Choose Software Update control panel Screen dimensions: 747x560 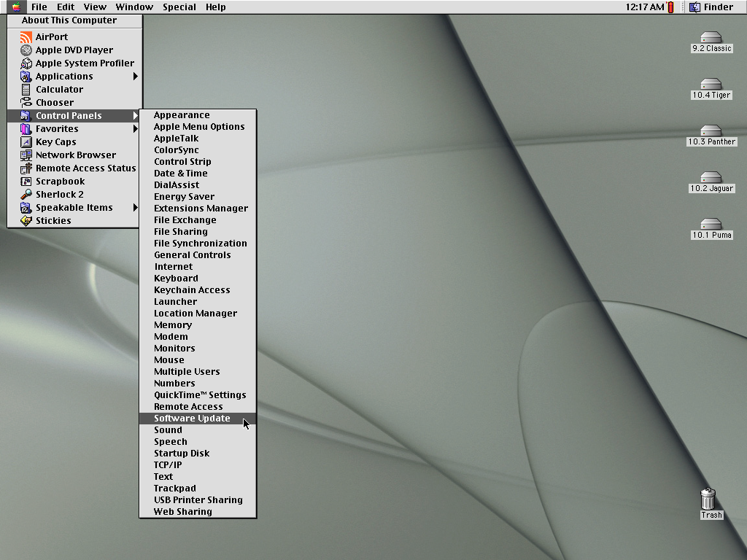[x=198, y=419]
